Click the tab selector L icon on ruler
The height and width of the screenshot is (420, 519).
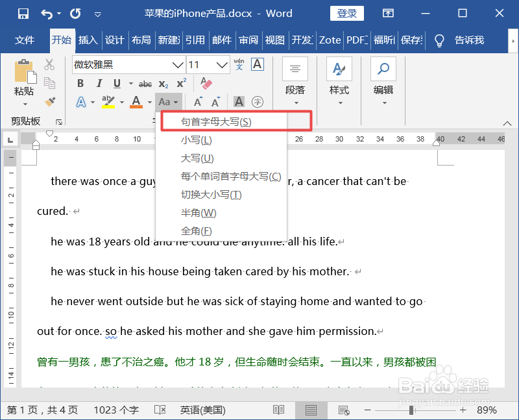coord(10,140)
